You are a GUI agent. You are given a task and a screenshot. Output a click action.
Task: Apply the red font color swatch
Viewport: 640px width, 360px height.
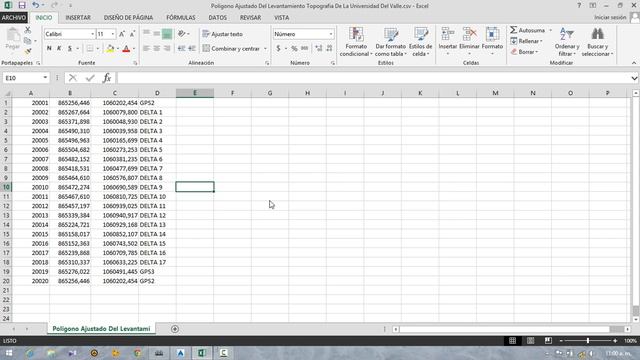(x=126, y=49)
